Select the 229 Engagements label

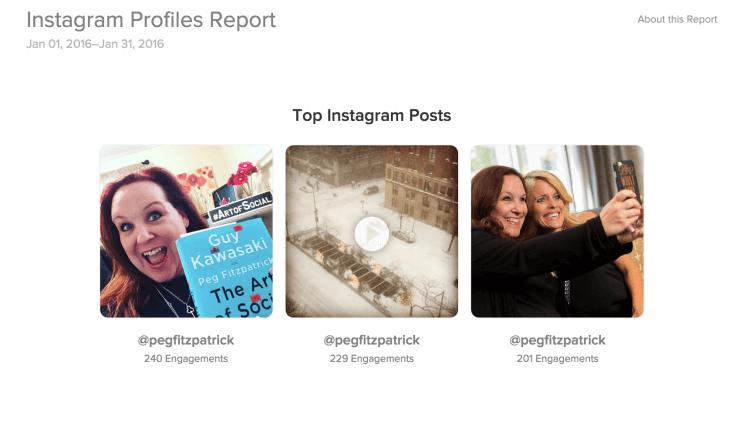click(371, 359)
